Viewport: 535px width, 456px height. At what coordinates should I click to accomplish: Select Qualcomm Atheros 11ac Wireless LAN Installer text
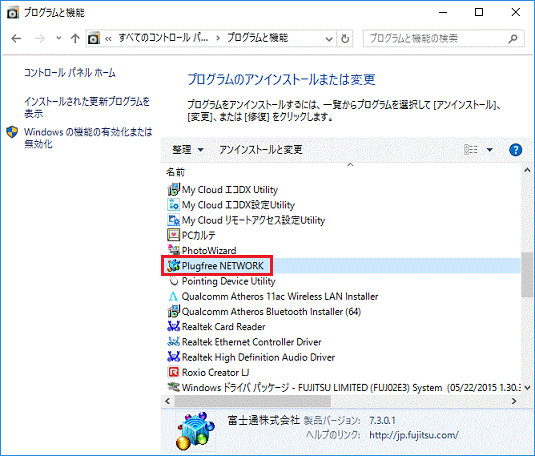[280, 296]
